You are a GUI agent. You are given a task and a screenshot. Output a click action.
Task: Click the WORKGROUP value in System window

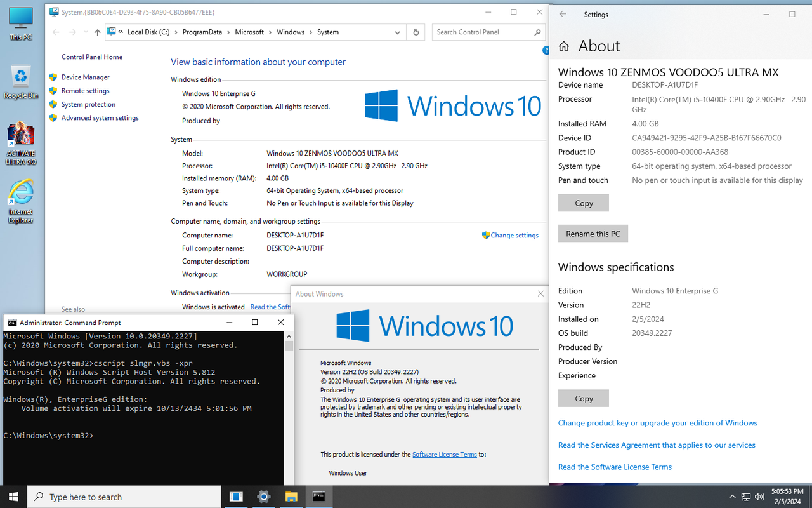[x=287, y=274]
